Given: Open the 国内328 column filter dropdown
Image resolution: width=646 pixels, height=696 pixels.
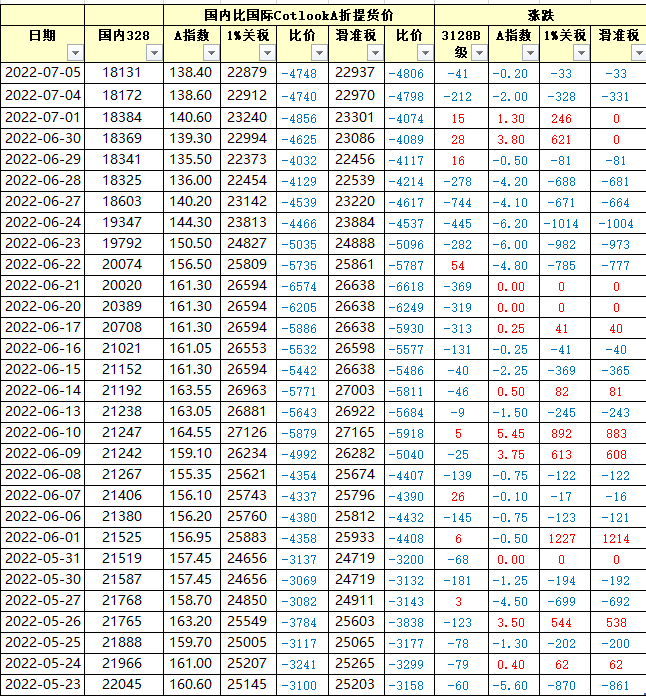Looking at the screenshot, I should coord(154,53).
